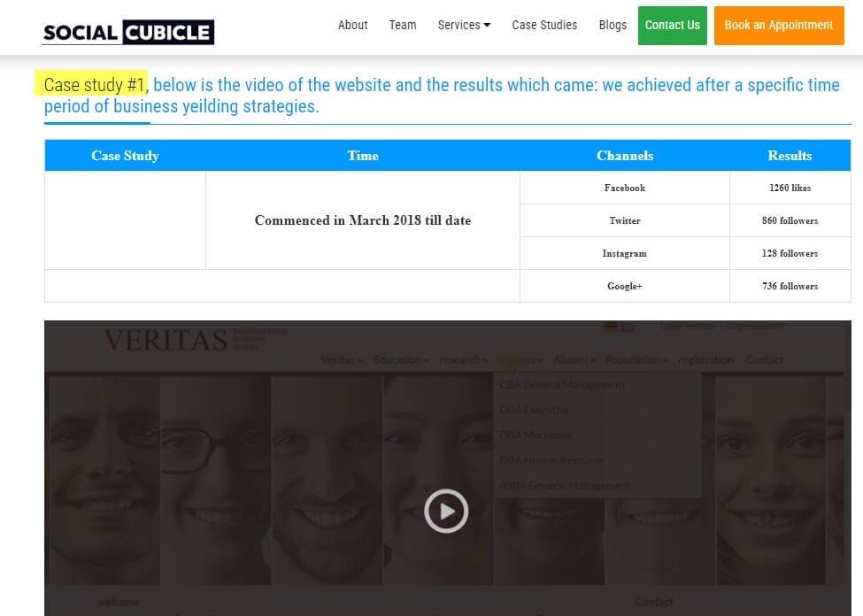Open Case Studies in the navigation
This screenshot has height=616, width=863.
point(544,26)
